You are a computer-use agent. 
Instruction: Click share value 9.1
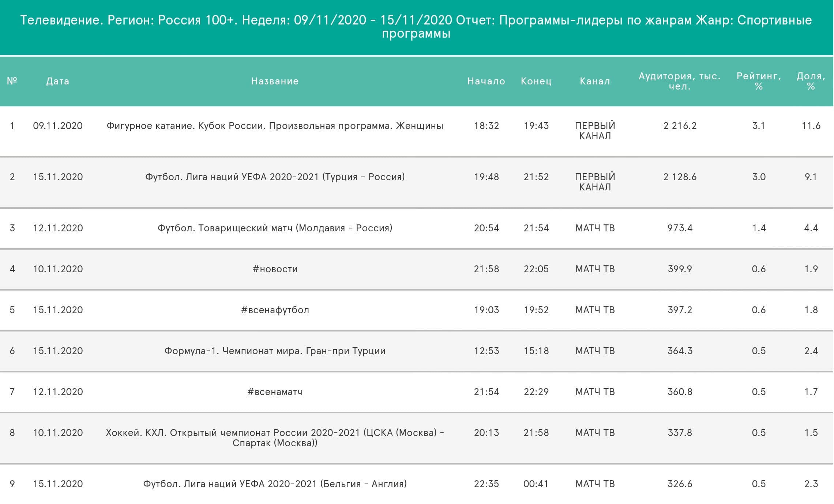811,177
